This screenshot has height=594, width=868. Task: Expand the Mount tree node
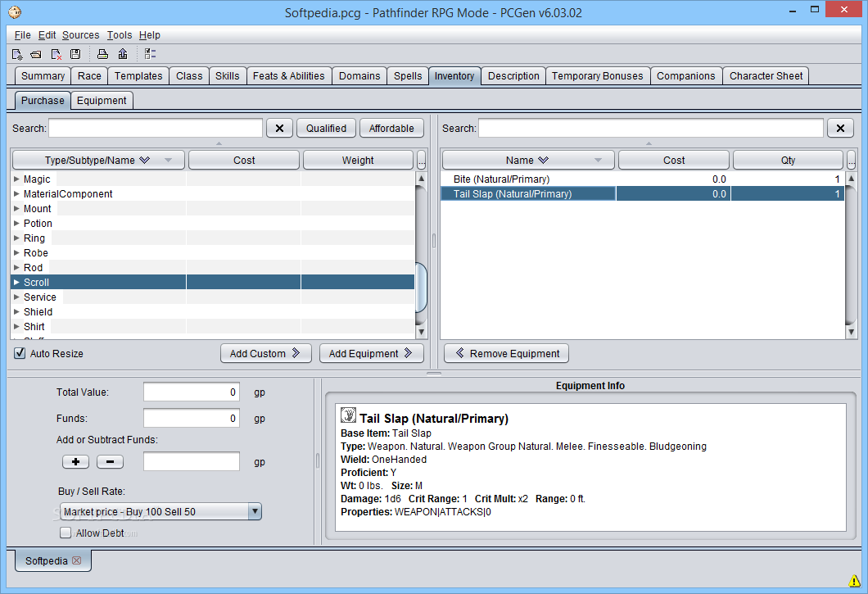[16, 208]
